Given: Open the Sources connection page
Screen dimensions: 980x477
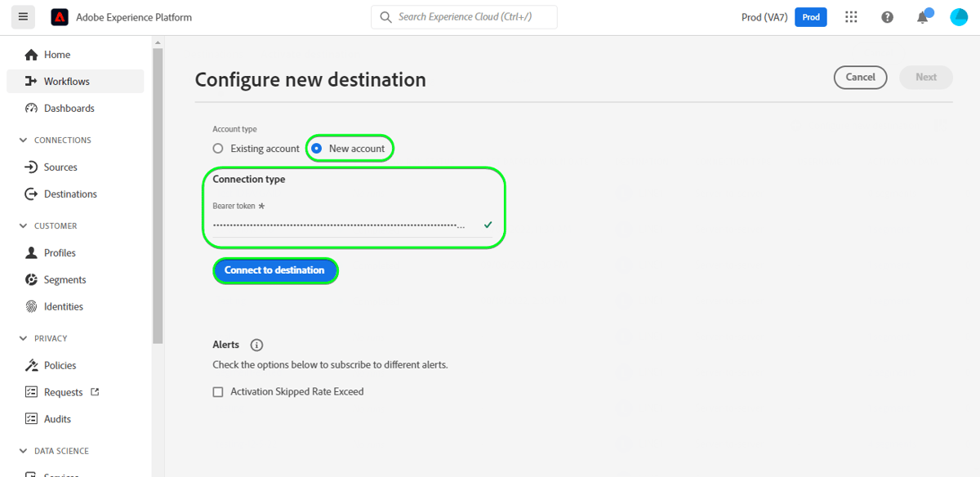Looking at the screenshot, I should [x=60, y=167].
